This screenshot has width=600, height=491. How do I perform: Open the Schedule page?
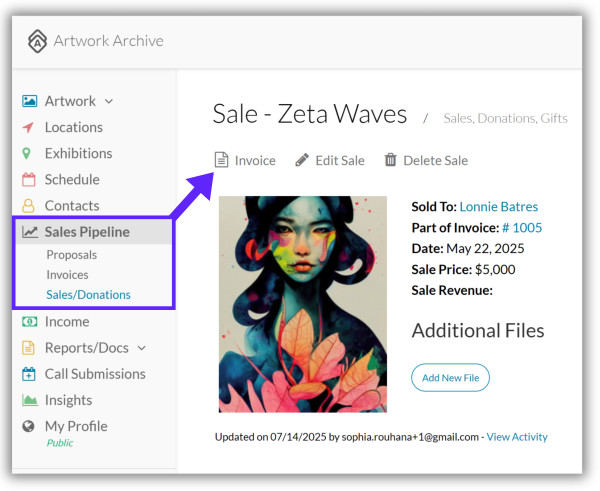pos(72,179)
